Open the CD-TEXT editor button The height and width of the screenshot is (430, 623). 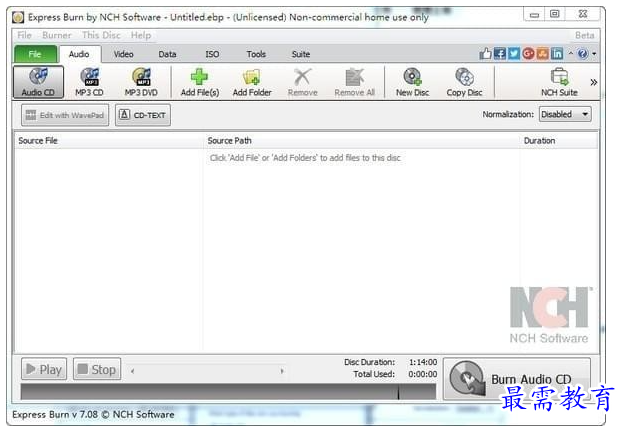tap(143, 115)
